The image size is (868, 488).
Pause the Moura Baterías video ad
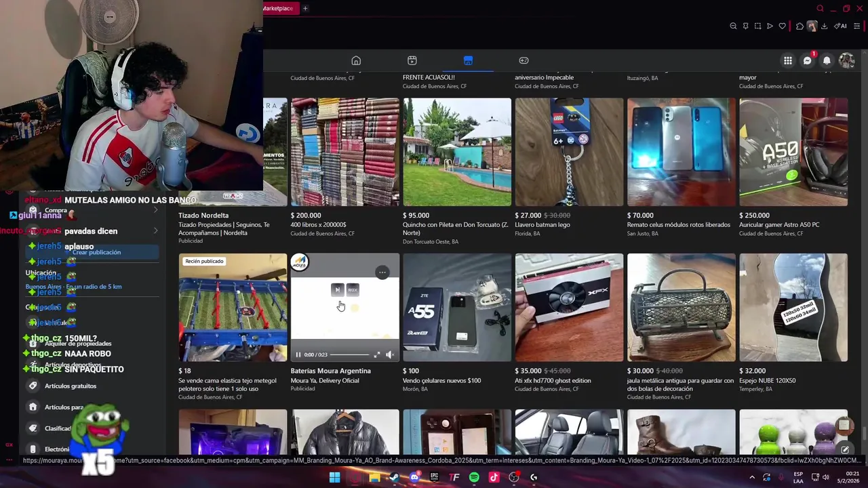(298, 354)
